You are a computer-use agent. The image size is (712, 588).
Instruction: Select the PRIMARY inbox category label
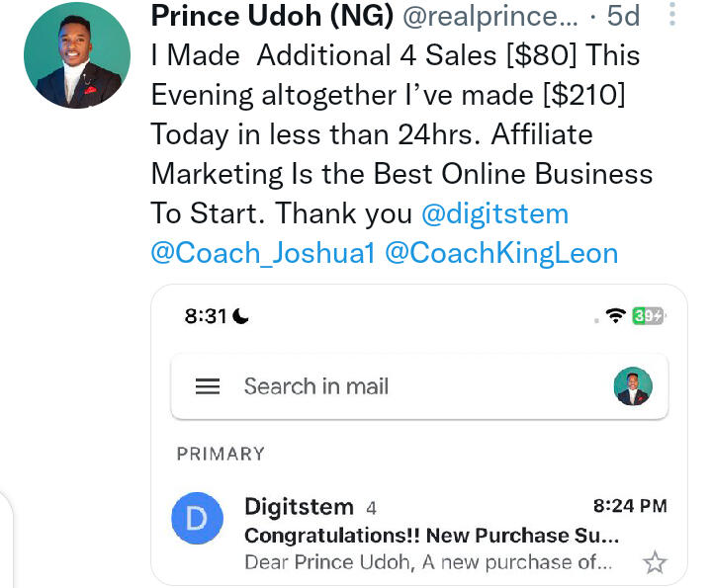coord(221,454)
